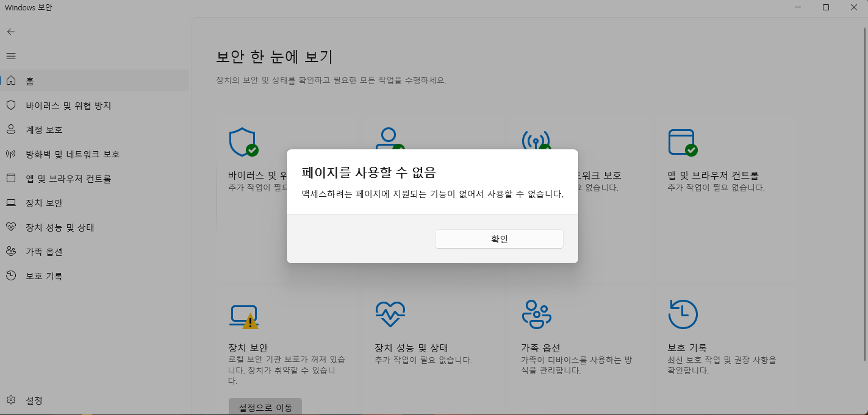868x415 pixels.
Task: Click the 앱 및 브라우저 컨트롤 tile title
Action: [713, 176]
